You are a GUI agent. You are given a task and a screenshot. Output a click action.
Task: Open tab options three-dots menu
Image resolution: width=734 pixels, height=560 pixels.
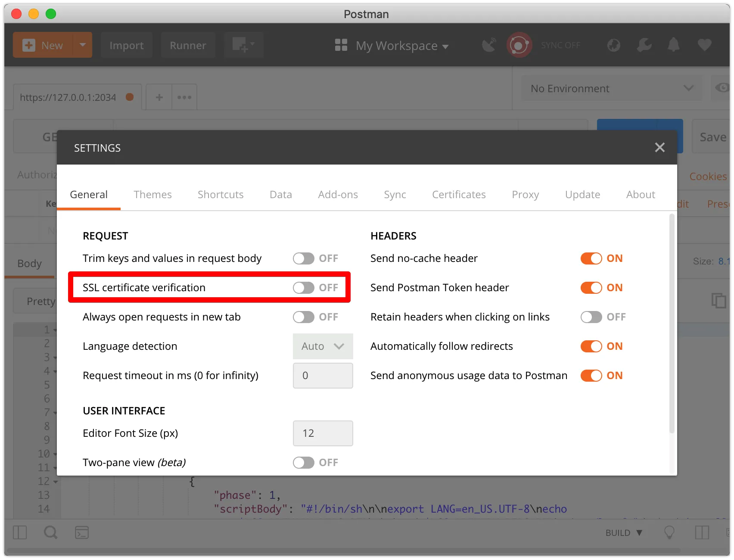pos(184,97)
